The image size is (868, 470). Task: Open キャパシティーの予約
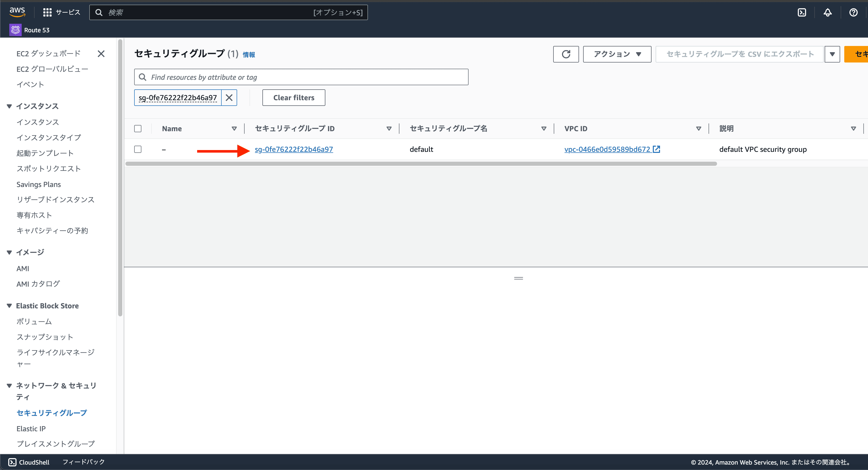(x=52, y=231)
